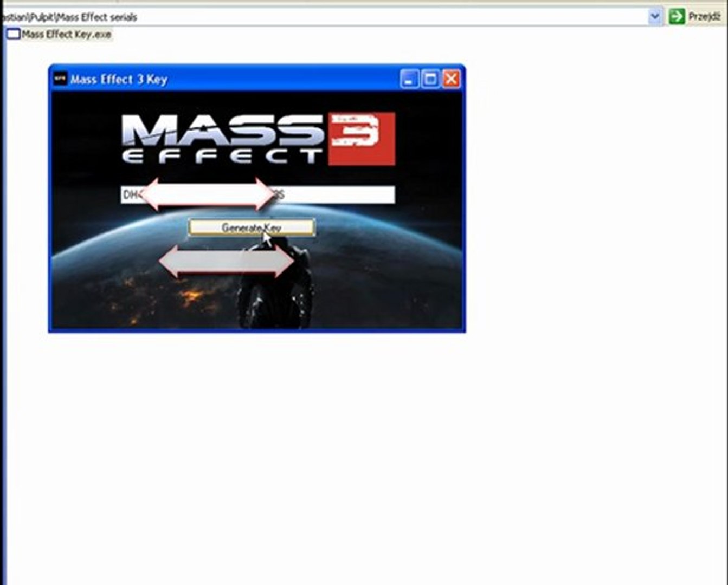Viewport: 728px width, 585px height.
Task: Click the red 3 logo square
Action: 362,139
